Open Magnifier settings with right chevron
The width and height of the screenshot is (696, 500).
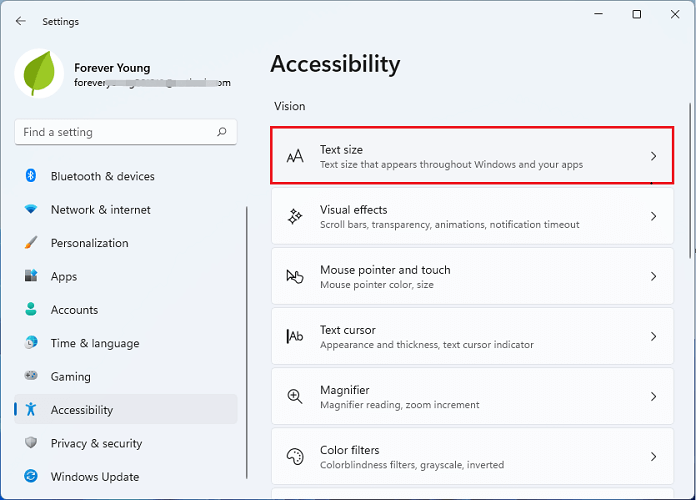click(x=653, y=396)
